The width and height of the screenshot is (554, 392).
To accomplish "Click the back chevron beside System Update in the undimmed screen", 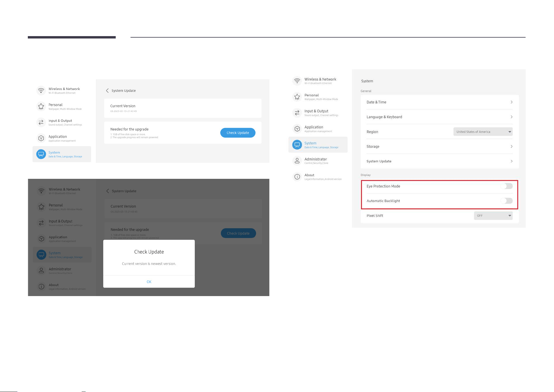I will click(x=107, y=91).
